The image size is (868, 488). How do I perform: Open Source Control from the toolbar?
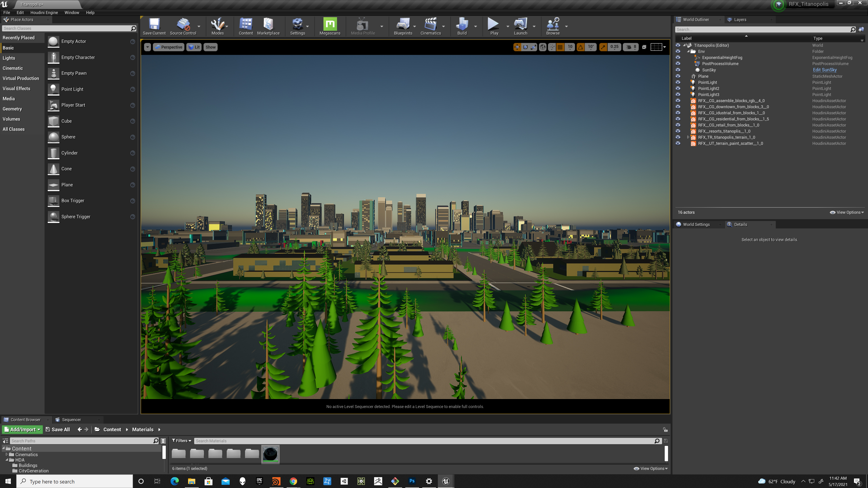[x=183, y=26]
